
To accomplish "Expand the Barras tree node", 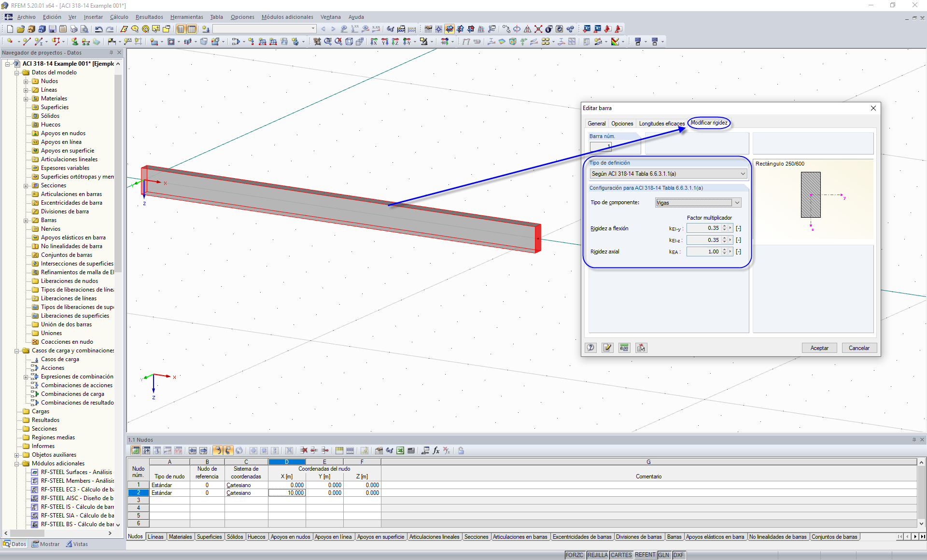I will pyautogui.click(x=26, y=221).
